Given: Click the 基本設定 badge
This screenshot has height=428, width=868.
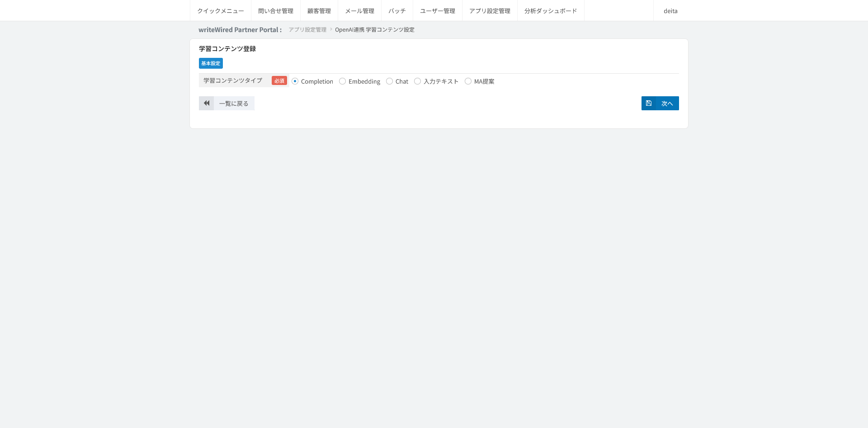Looking at the screenshot, I should click(211, 63).
